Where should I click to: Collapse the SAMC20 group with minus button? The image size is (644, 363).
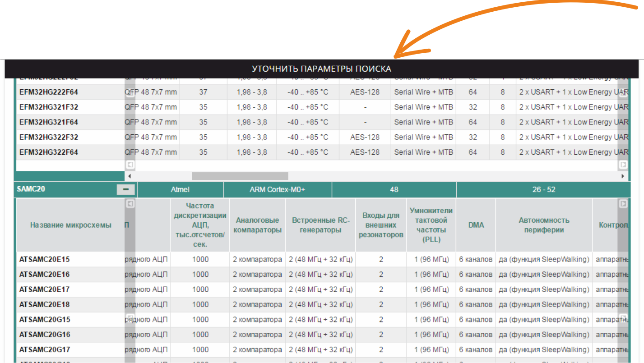[x=126, y=189]
